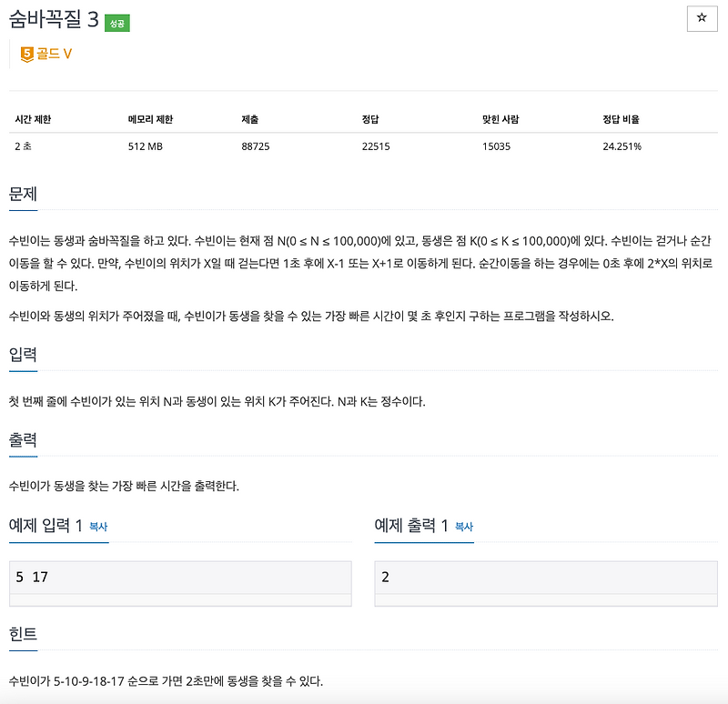Image resolution: width=728 pixels, height=704 pixels.
Task: Select the Gold V tier badge icon
Action: (x=27, y=54)
